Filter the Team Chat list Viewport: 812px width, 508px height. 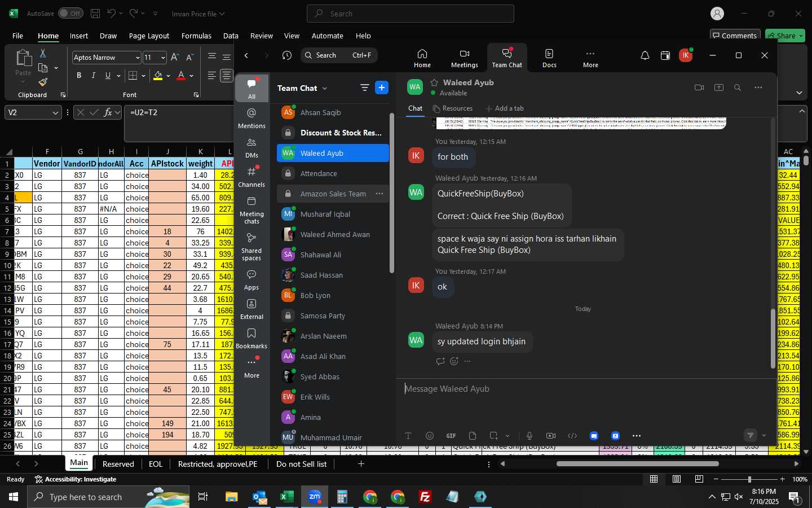[x=365, y=87]
